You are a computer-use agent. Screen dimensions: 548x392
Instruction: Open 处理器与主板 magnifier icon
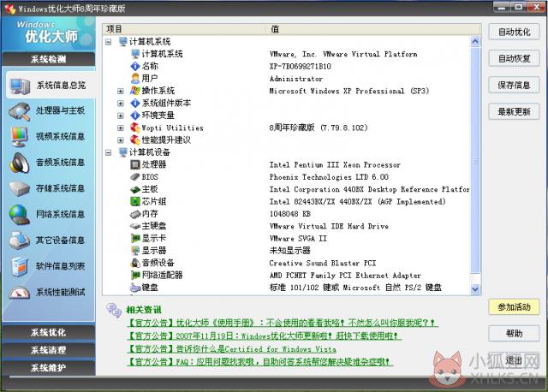20,111
